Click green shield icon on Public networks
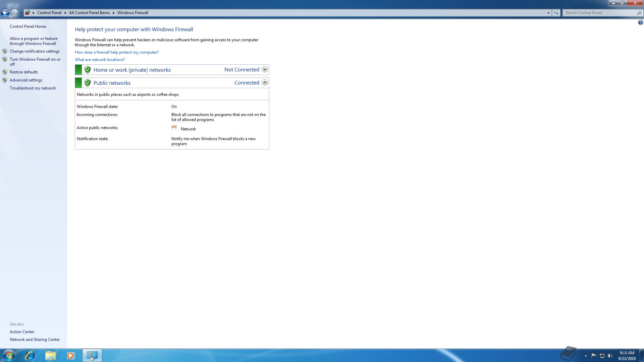Image resolution: width=644 pixels, height=362 pixels. click(88, 83)
